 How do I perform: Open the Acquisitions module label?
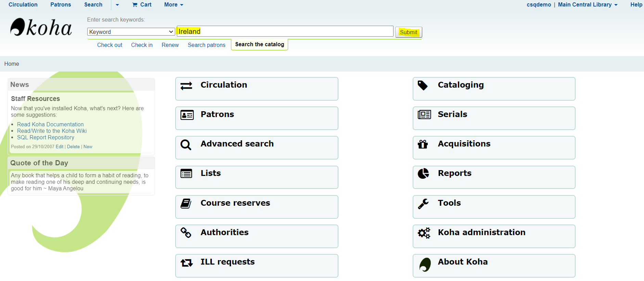(x=464, y=144)
